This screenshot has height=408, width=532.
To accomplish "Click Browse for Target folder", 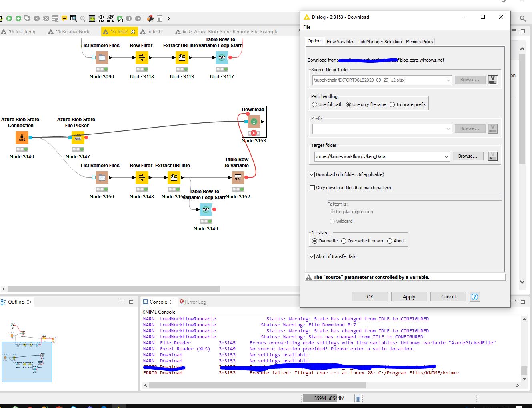I will (x=468, y=156).
